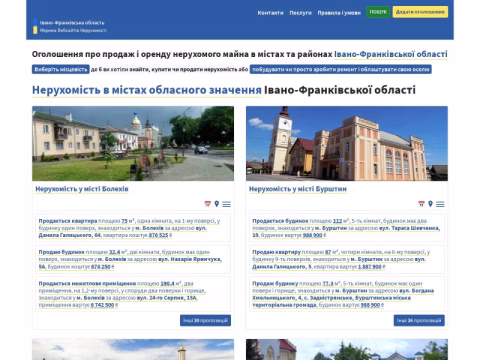Image resolution: width=480 pixels, height=360 pixels.
Task: Open hamburger list icon in Бурштин card
Action: (x=440, y=204)
